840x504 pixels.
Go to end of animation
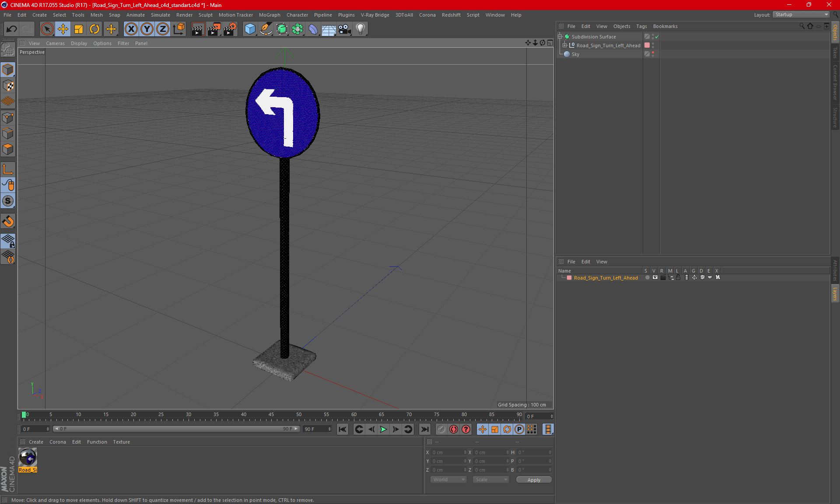coord(424,429)
